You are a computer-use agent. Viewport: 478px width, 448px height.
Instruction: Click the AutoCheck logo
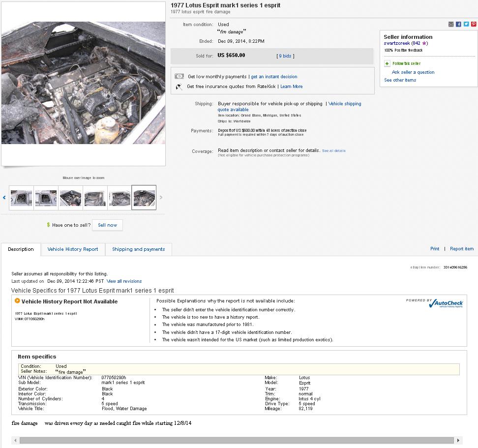[x=446, y=303]
